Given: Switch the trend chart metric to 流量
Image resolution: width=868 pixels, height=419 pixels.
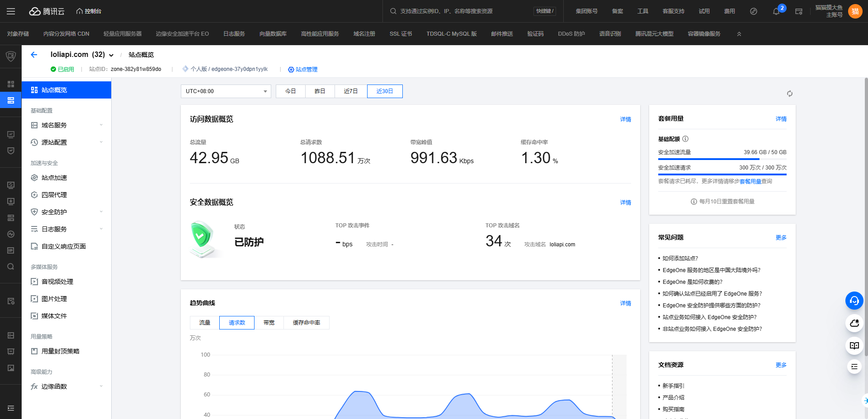Looking at the screenshot, I should point(204,322).
